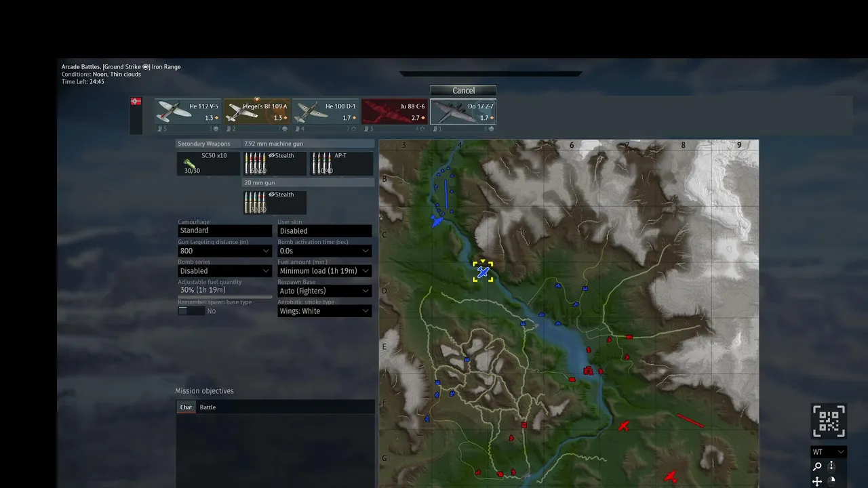868x488 pixels.
Task: Choose AP-T belt for 7.92 mm machine gun
Action: pyautogui.click(x=341, y=163)
